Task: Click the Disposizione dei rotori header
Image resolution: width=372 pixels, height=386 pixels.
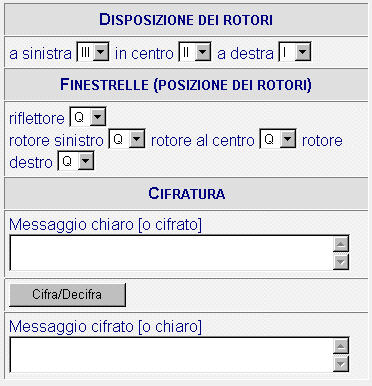Action: (x=186, y=20)
